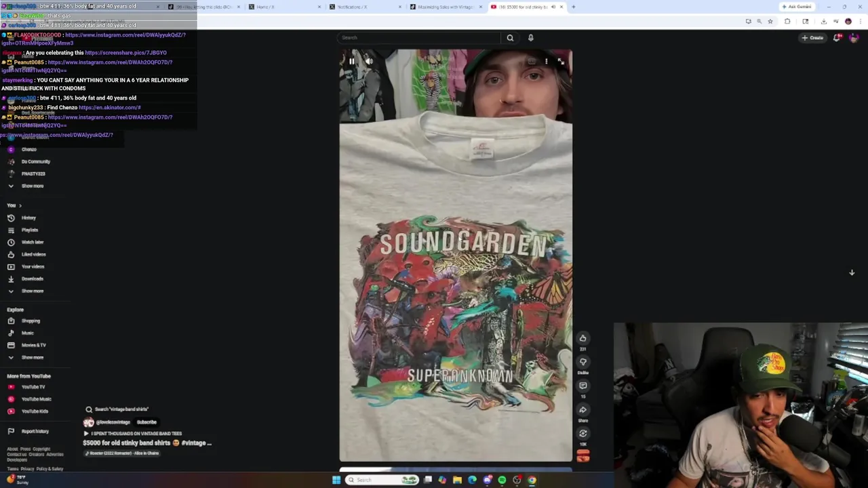Subscribe to the @lovelessvintage channel
Image resolution: width=868 pixels, height=488 pixels.
click(146, 422)
